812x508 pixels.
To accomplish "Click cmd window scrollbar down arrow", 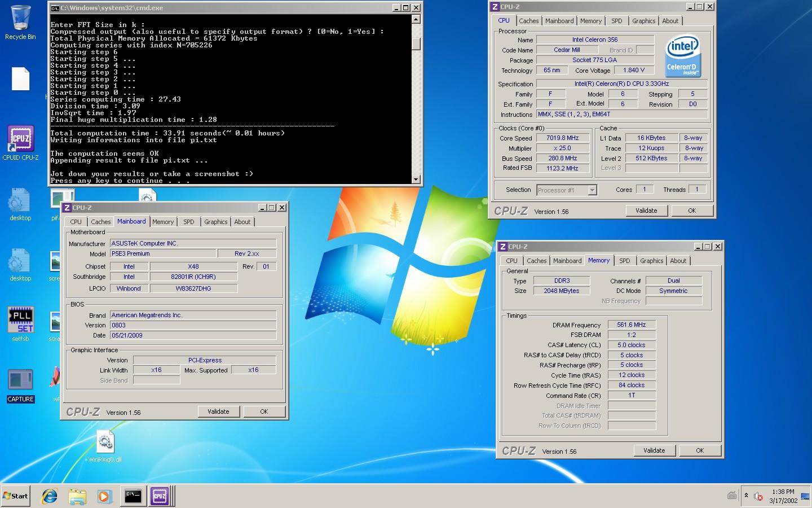I will [416, 179].
